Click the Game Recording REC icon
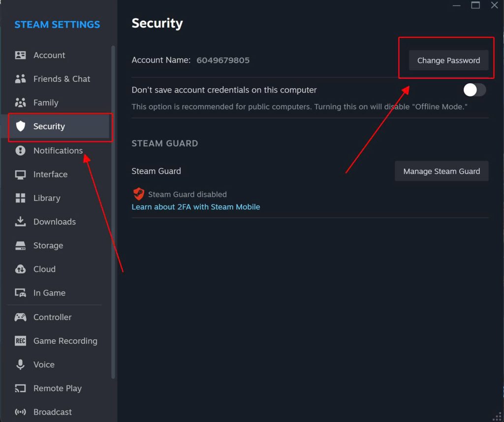The image size is (504, 422). click(x=20, y=341)
